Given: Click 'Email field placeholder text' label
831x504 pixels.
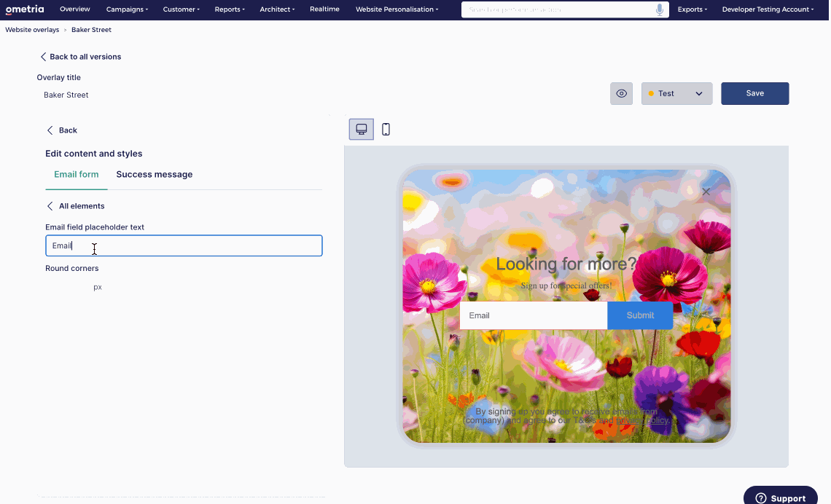Looking at the screenshot, I should click(x=95, y=227).
